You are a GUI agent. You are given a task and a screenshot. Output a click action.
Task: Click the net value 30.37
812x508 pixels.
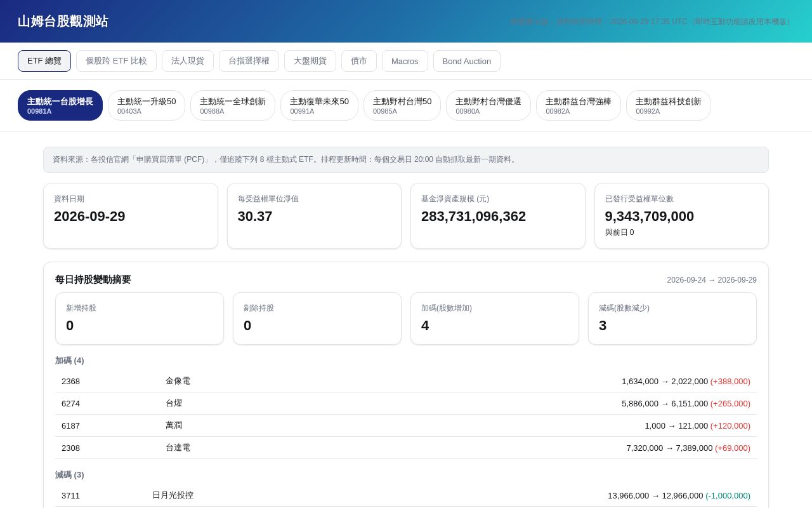pyautogui.click(x=255, y=217)
